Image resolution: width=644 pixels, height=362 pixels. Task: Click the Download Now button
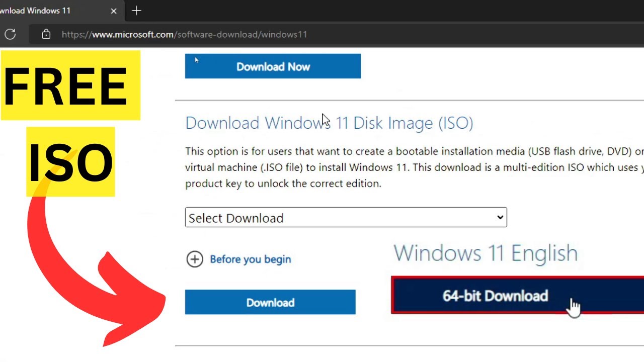[273, 66]
